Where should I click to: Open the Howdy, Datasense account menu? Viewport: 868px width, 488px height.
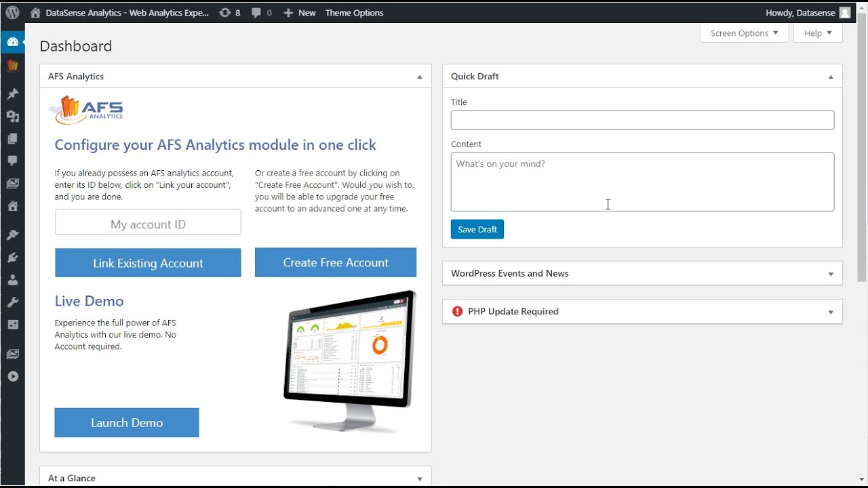point(808,12)
